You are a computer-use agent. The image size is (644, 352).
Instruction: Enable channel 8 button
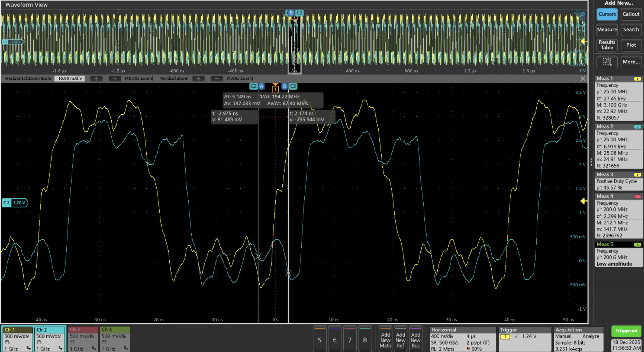[365, 339]
